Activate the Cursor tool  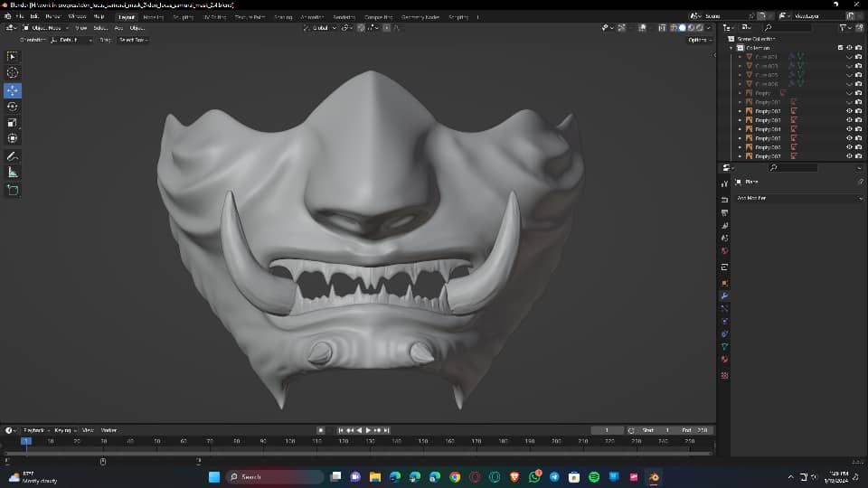click(x=12, y=72)
